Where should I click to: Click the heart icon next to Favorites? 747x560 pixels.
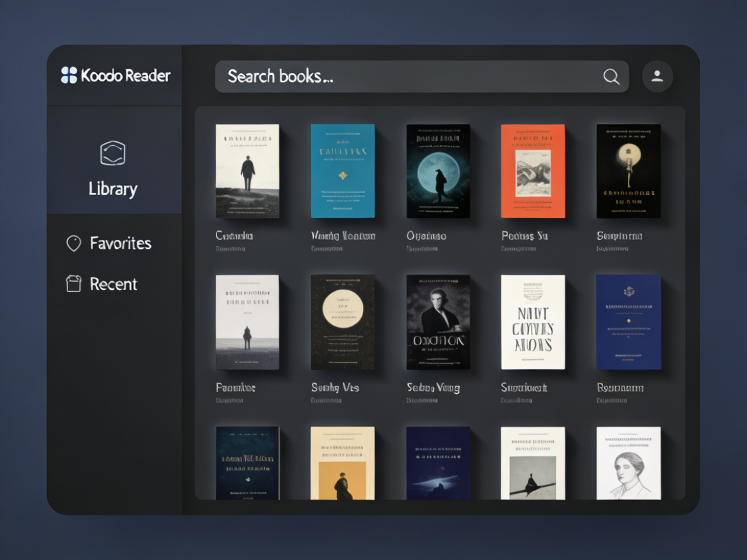(x=74, y=243)
